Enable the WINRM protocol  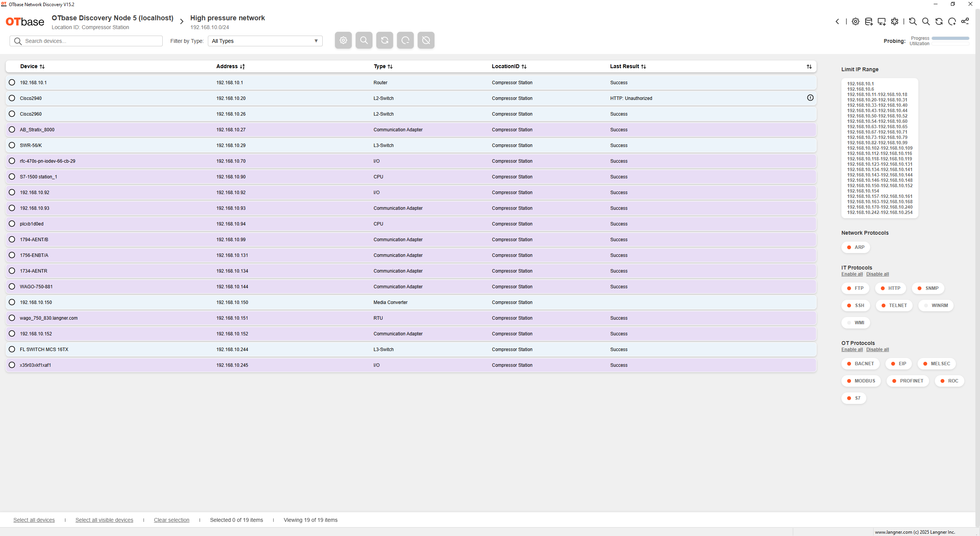point(936,306)
